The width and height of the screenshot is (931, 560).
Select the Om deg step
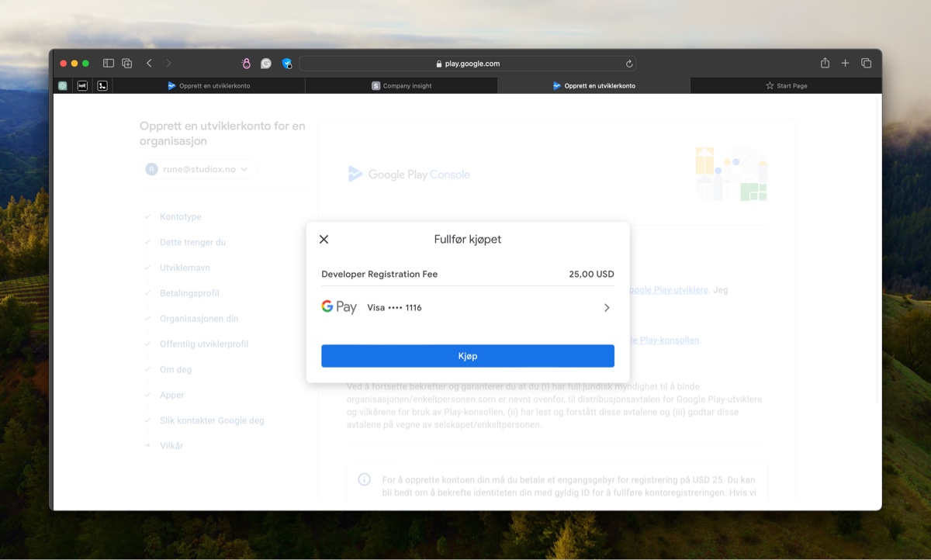pos(175,370)
